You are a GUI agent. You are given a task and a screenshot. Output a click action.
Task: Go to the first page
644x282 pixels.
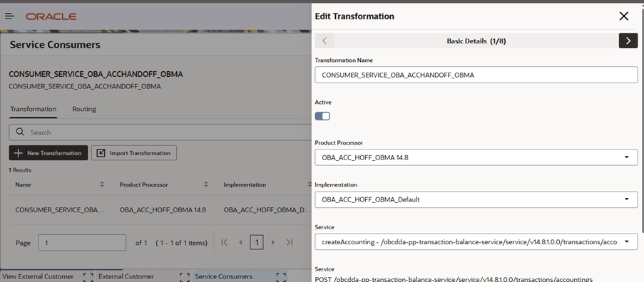pyautogui.click(x=224, y=242)
